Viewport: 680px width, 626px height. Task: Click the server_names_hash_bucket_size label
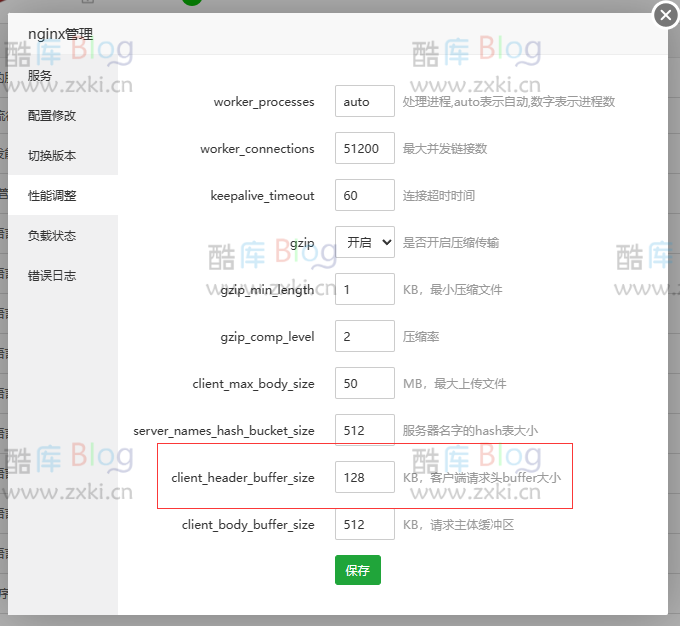point(224,431)
